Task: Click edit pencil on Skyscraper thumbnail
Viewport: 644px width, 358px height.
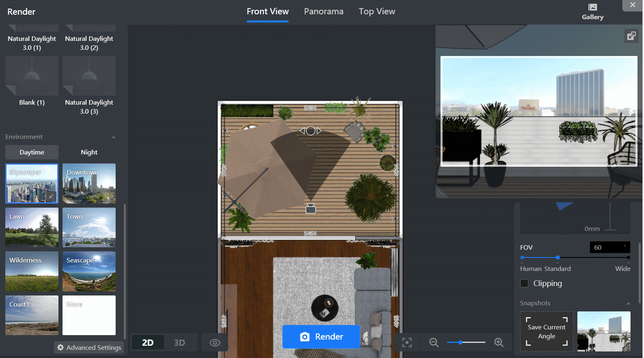Action: coord(51,197)
